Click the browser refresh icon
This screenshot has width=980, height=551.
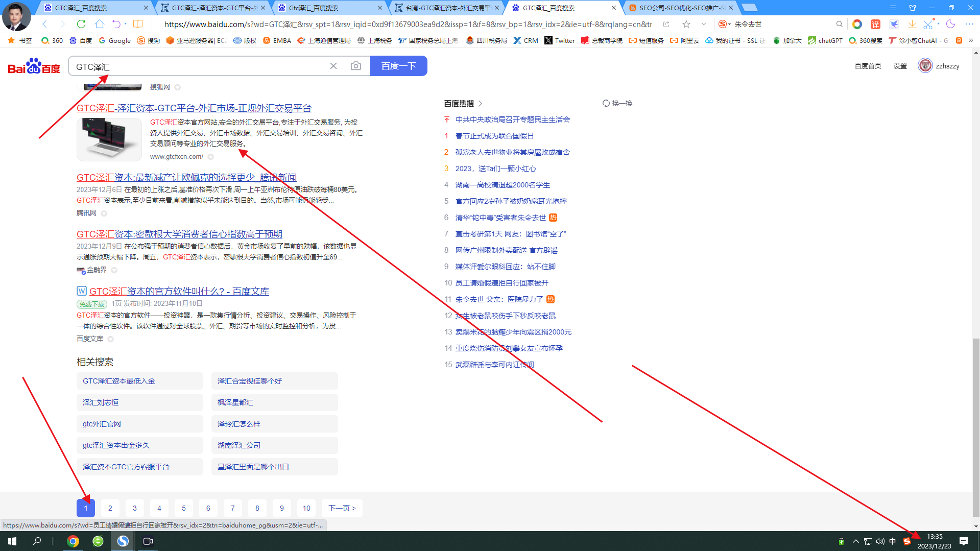pyautogui.click(x=81, y=24)
